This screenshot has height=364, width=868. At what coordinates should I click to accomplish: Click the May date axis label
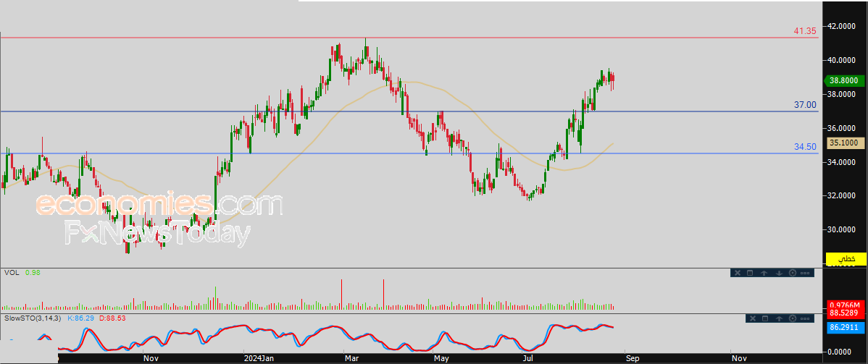click(x=441, y=358)
